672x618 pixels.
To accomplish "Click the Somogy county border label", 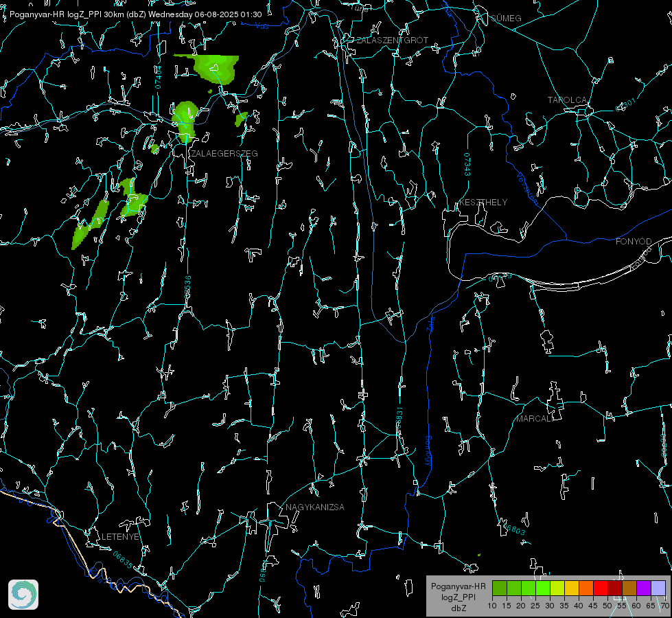I will [428, 450].
